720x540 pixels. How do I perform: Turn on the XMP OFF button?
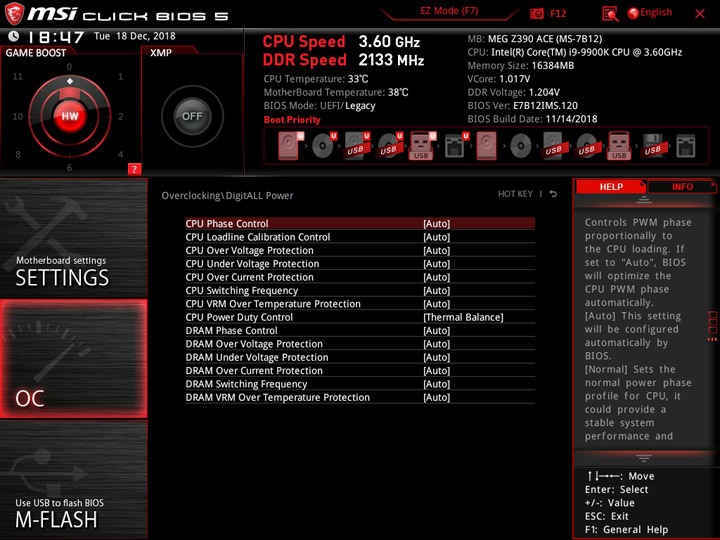[192, 116]
